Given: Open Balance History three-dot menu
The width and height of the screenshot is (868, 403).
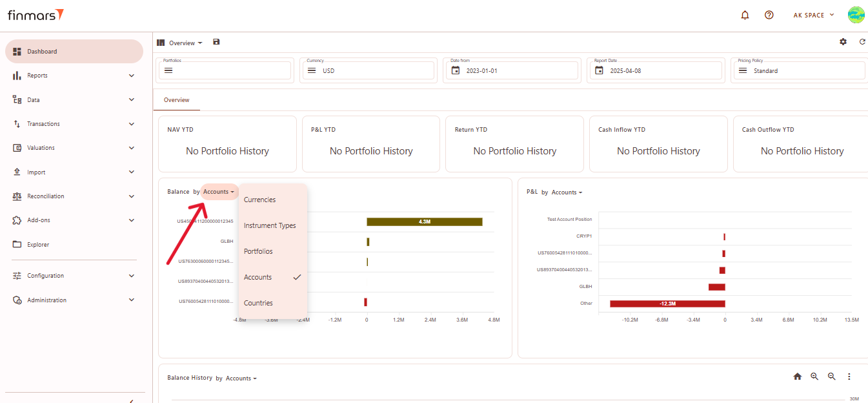Looking at the screenshot, I should pyautogui.click(x=849, y=377).
